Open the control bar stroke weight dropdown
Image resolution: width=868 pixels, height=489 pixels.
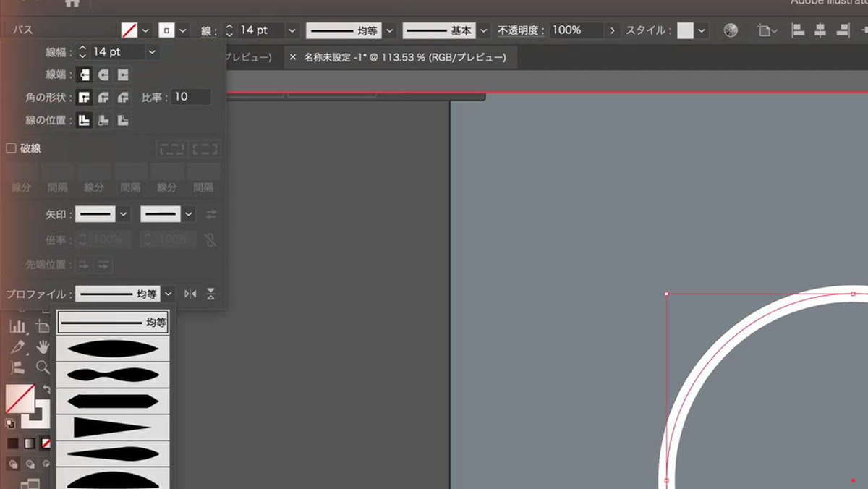pos(292,30)
